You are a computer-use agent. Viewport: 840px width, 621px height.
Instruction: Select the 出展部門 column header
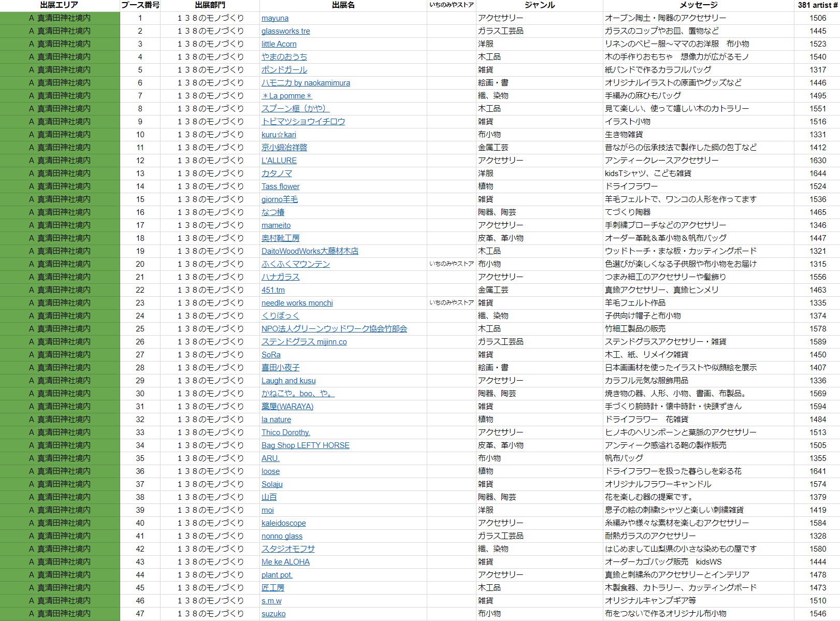210,5
